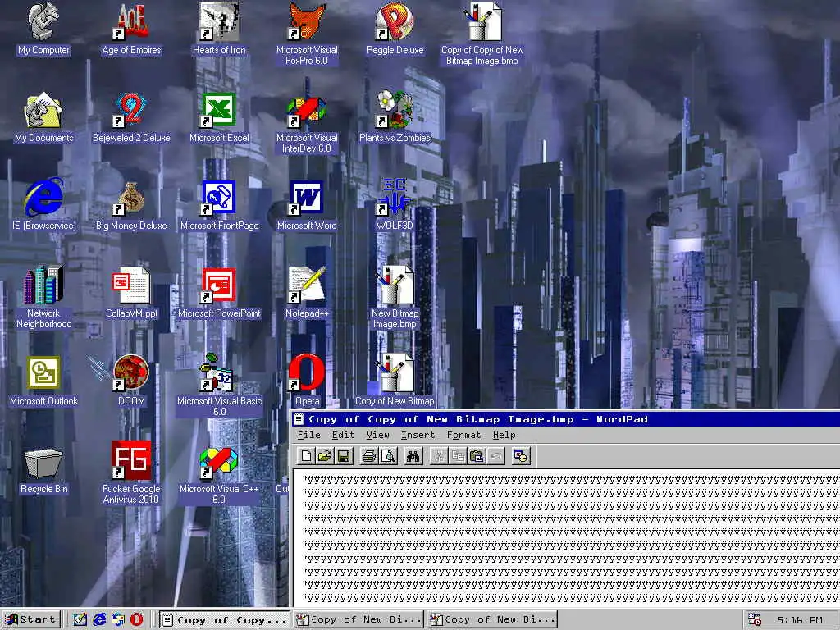The image size is (840, 630).
Task: Select the New Bitmap Image.bmp file icon
Action: pos(395,297)
